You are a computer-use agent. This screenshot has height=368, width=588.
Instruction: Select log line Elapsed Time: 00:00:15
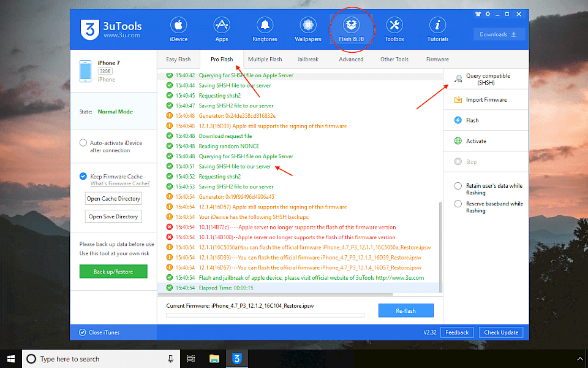click(x=300, y=288)
